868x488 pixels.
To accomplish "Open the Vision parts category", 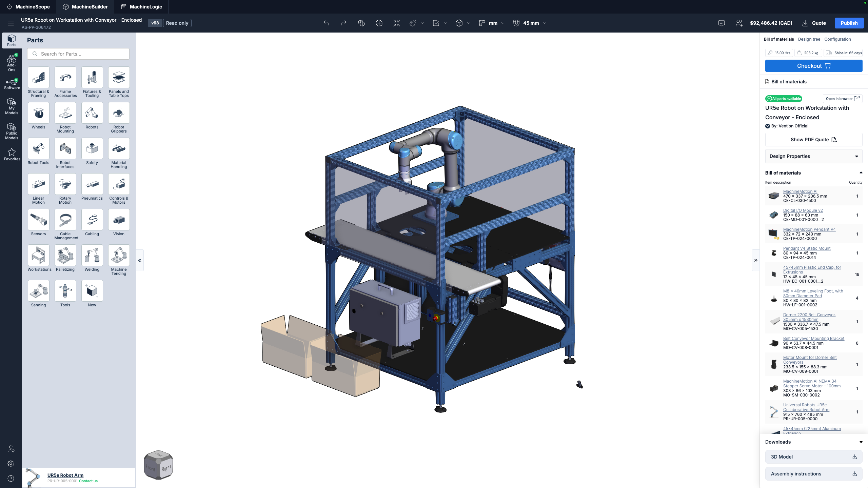I will pyautogui.click(x=119, y=223).
